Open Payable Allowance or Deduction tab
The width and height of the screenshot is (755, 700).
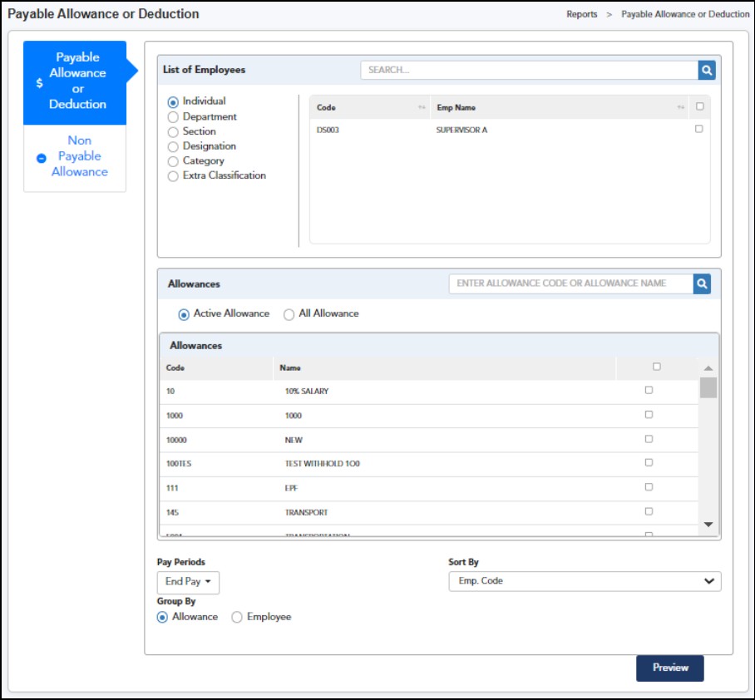click(76, 81)
